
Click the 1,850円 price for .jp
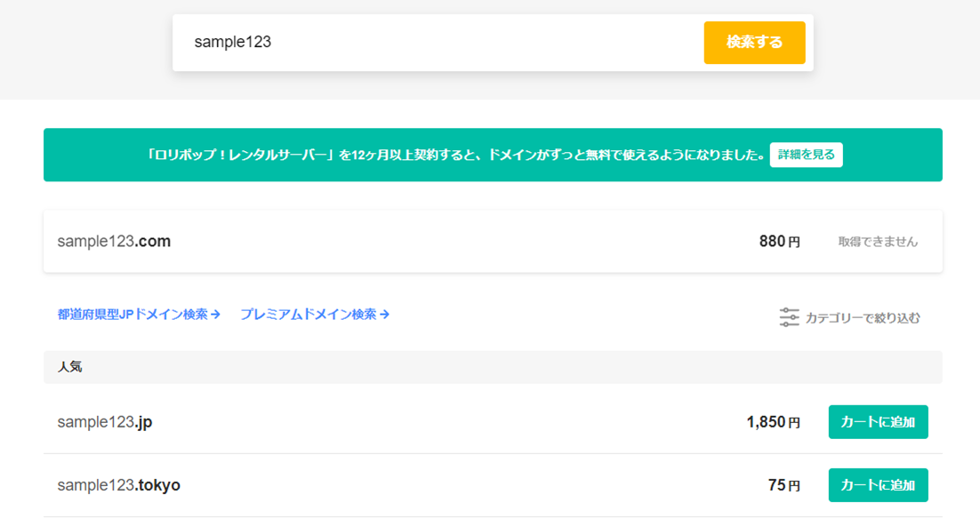coord(773,422)
